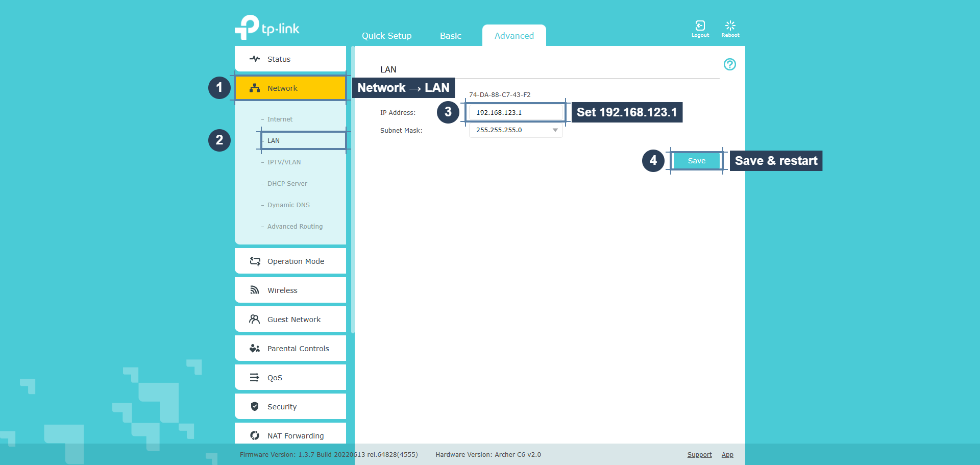The width and height of the screenshot is (980, 465).
Task: Click the Parental Controls icon
Action: click(254, 349)
